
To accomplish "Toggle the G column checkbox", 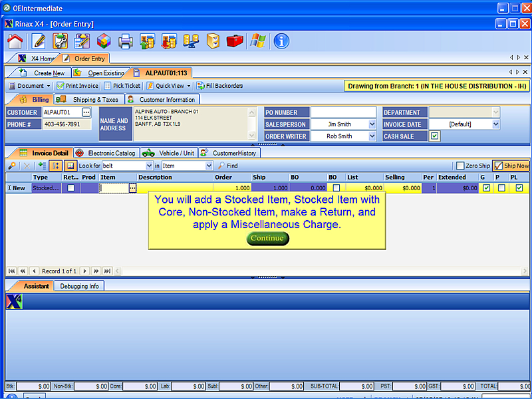I will pos(487,188).
